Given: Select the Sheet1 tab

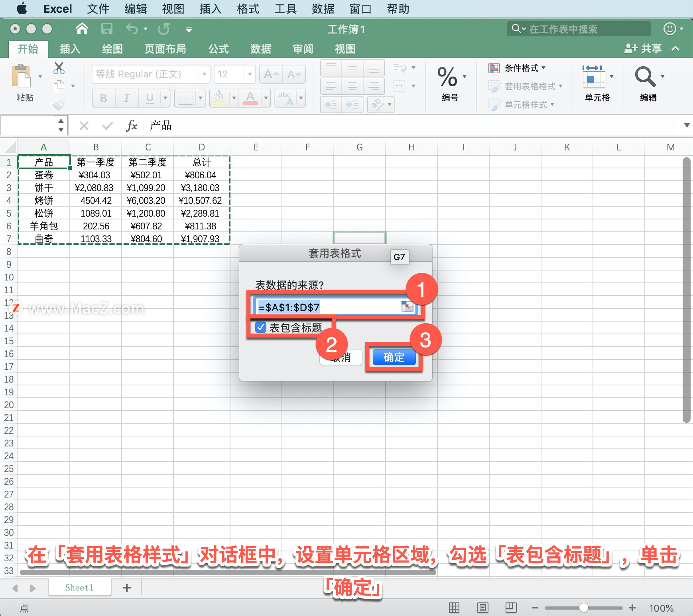Looking at the screenshot, I should tap(79, 587).
